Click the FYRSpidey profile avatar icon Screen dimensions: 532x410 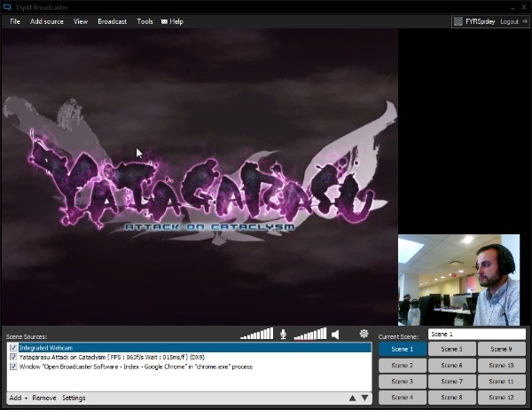click(x=458, y=21)
